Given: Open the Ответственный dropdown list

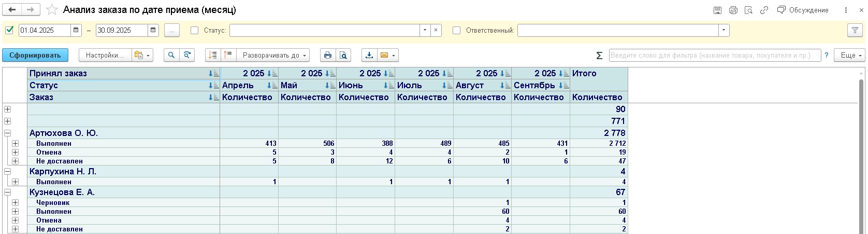Looking at the screenshot, I should click(724, 31).
